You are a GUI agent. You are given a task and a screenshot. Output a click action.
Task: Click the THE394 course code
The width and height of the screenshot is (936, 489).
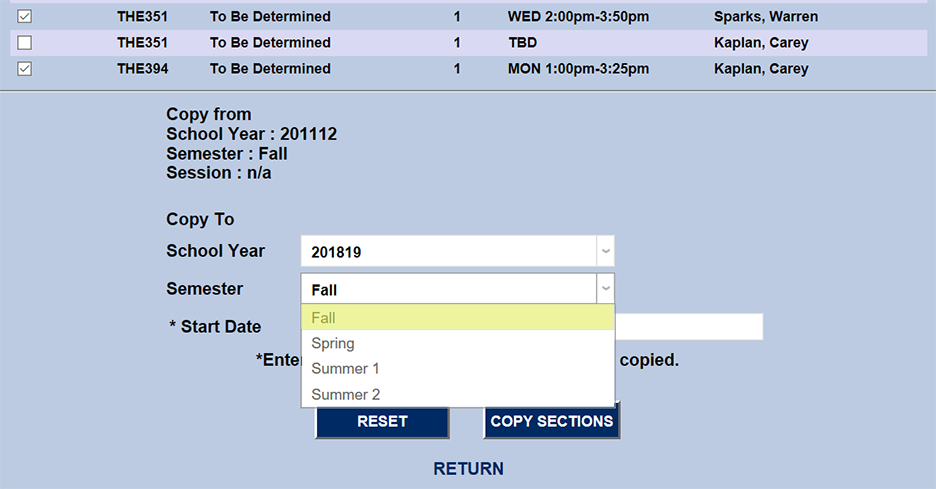[142, 69]
